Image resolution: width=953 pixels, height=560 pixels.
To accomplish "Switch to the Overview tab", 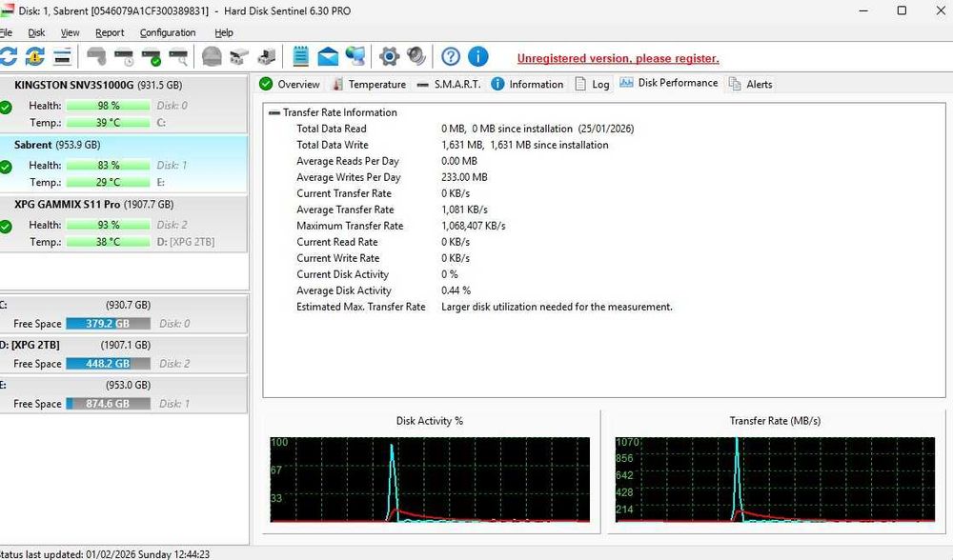I will (x=290, y=84).
